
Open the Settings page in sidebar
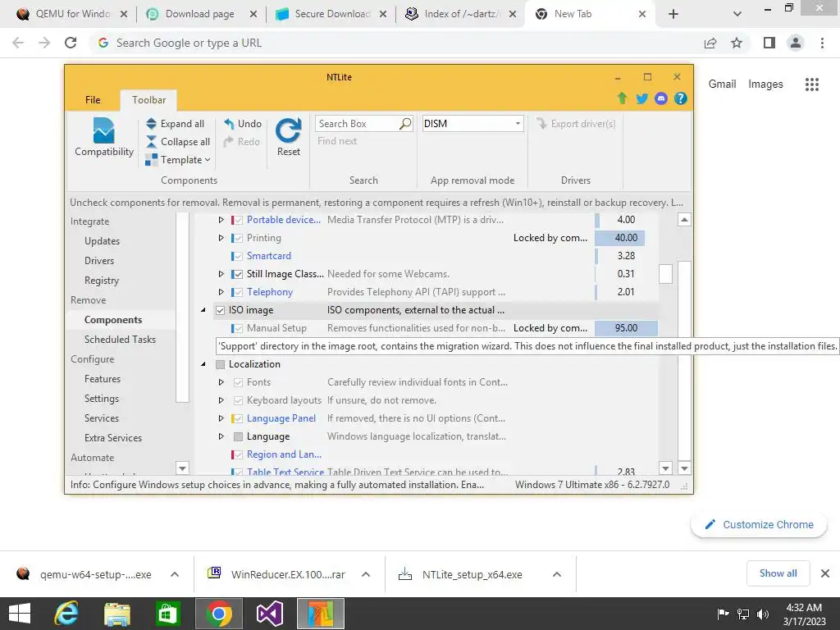pyautogui.click(x=101, y=399)
